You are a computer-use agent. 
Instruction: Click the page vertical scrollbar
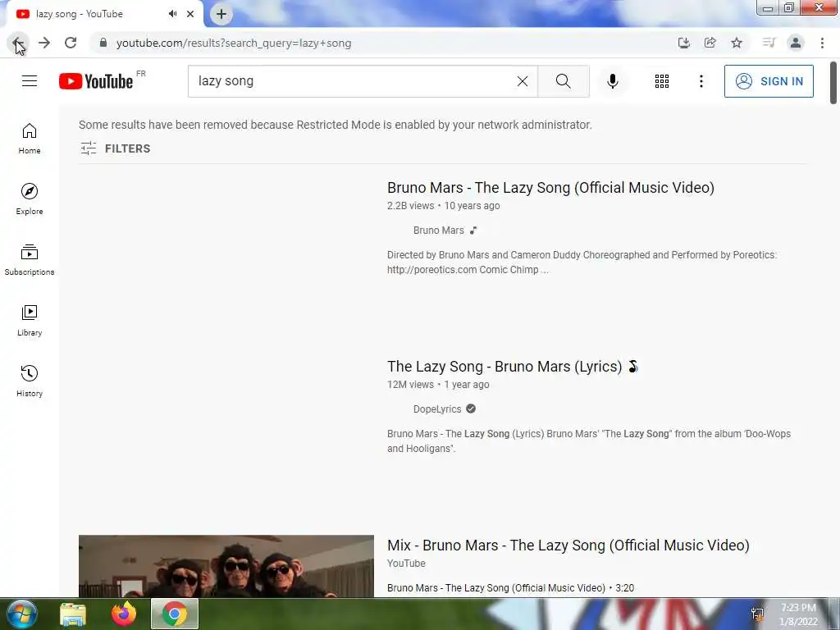pos(833,83)
